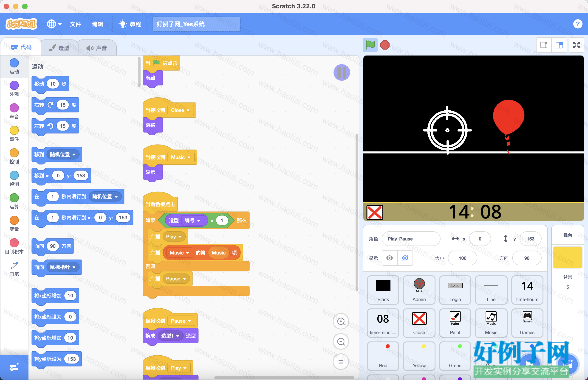Switch to large stage layout
The image size is (588, 380).
tap(559, 45)
